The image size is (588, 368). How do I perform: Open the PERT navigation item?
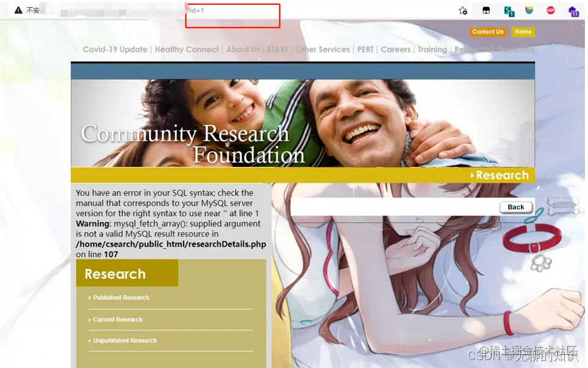(365, 49)
